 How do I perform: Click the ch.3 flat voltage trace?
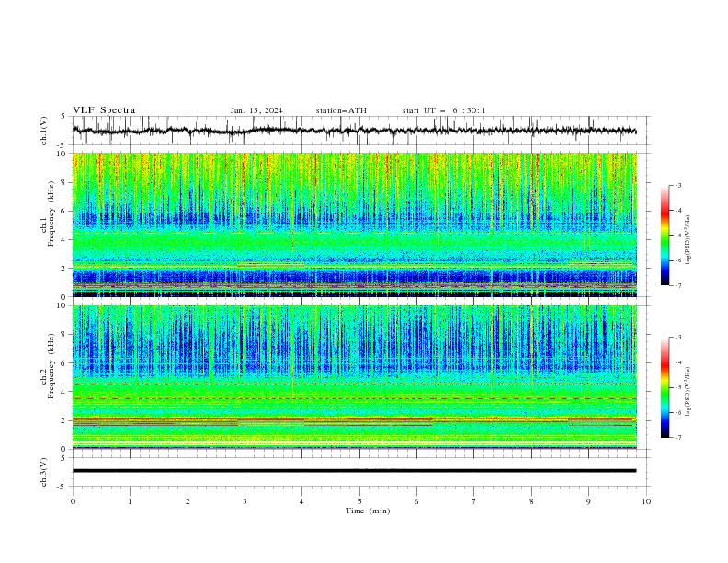354,471
